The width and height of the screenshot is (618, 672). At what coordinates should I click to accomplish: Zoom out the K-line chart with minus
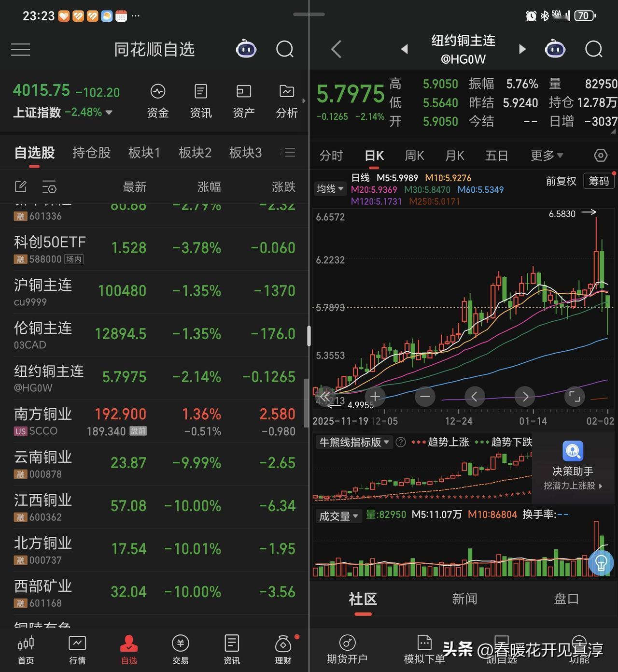tap(425, 397)
